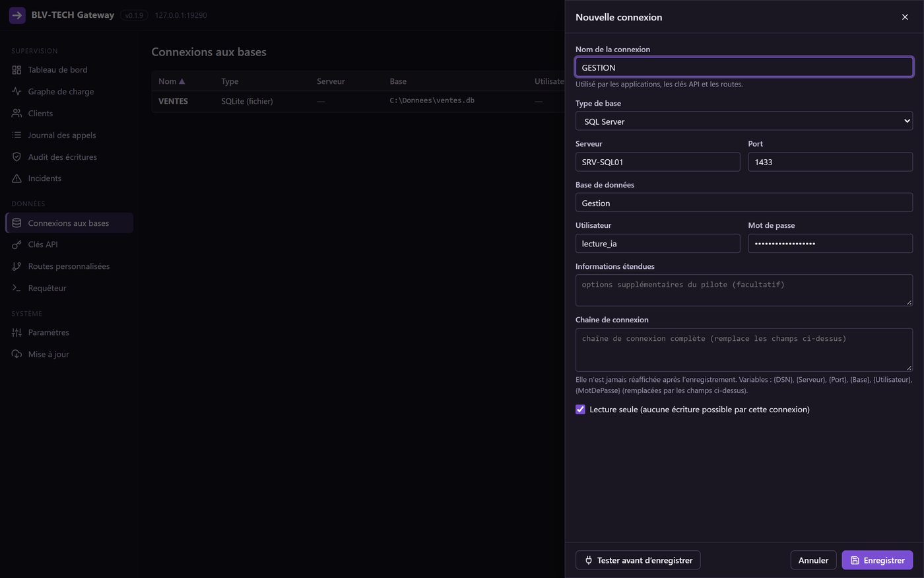Cancel with the Annuler button

813,560
